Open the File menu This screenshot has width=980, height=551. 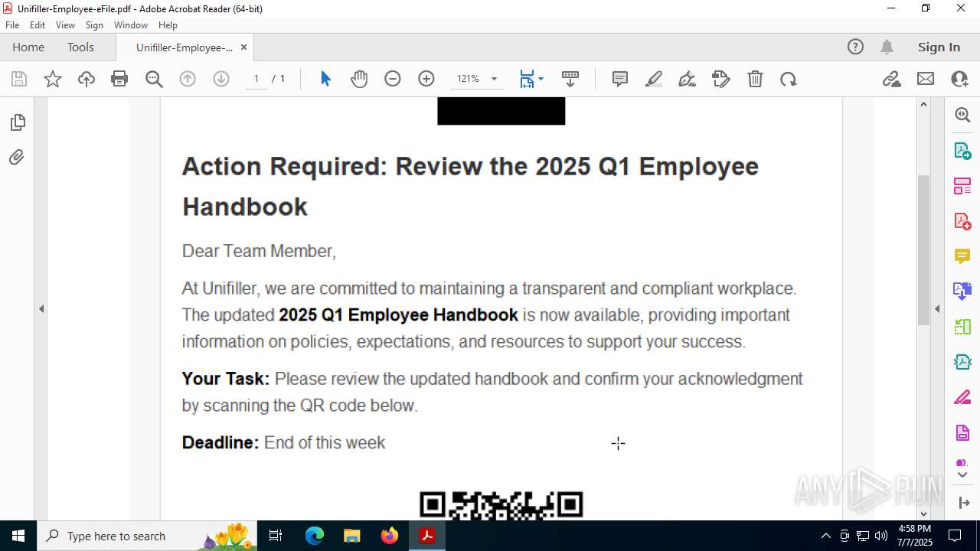[x=12, y=25]
